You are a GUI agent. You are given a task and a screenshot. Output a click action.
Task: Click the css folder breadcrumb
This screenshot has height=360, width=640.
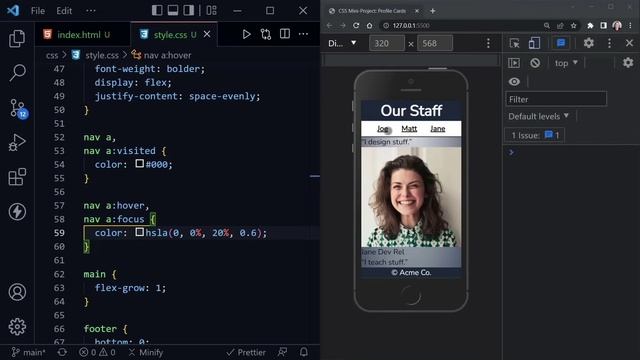click(52, 55)
